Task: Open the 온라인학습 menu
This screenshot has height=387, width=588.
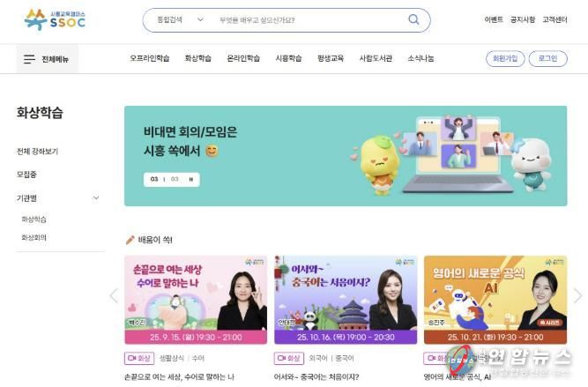Action: 243,58
